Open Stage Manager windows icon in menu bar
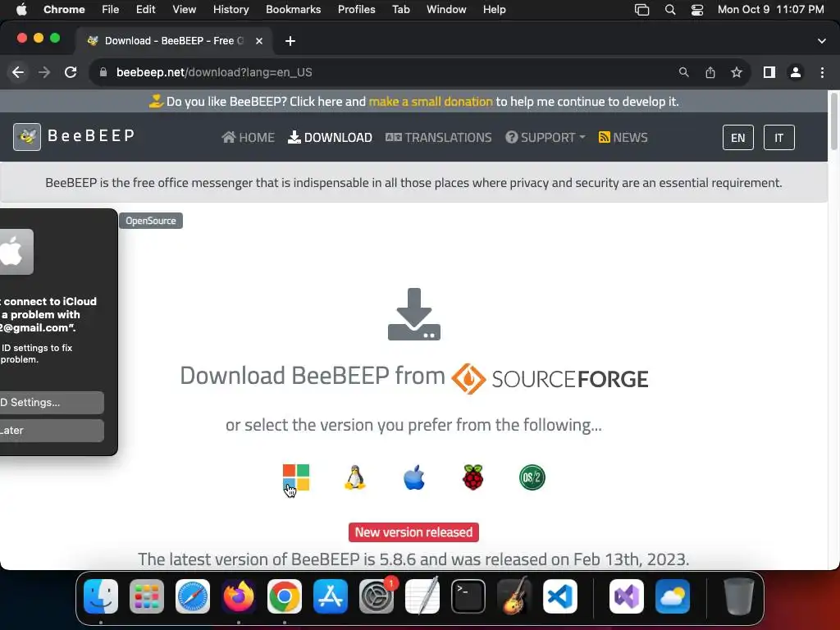The image size is (840, 630). 641,10
